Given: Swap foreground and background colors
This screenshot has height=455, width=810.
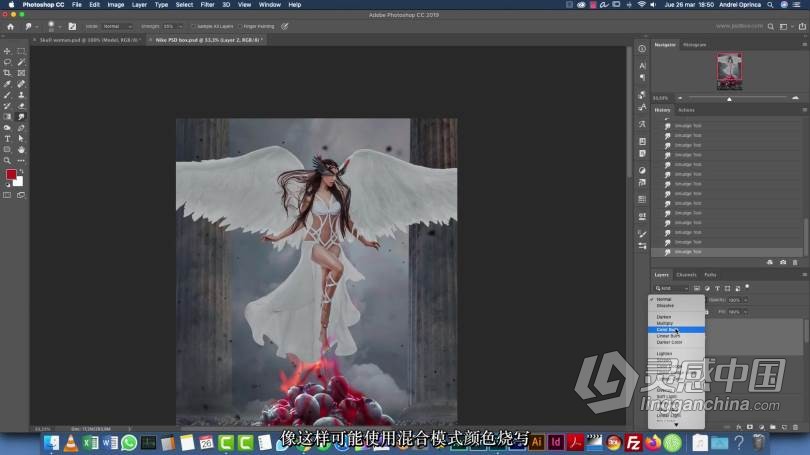Looking at the screenshot, I should pos(21,171).
